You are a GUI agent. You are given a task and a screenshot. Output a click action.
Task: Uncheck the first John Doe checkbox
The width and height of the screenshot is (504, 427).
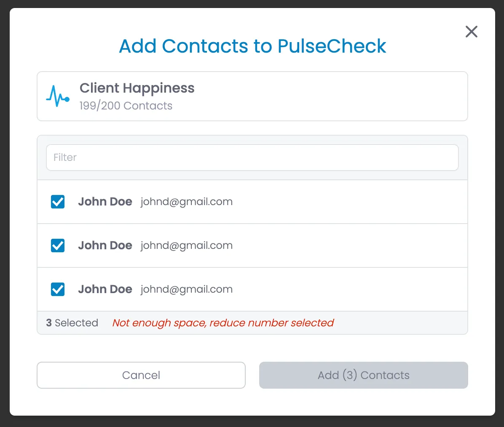(58, 202)
